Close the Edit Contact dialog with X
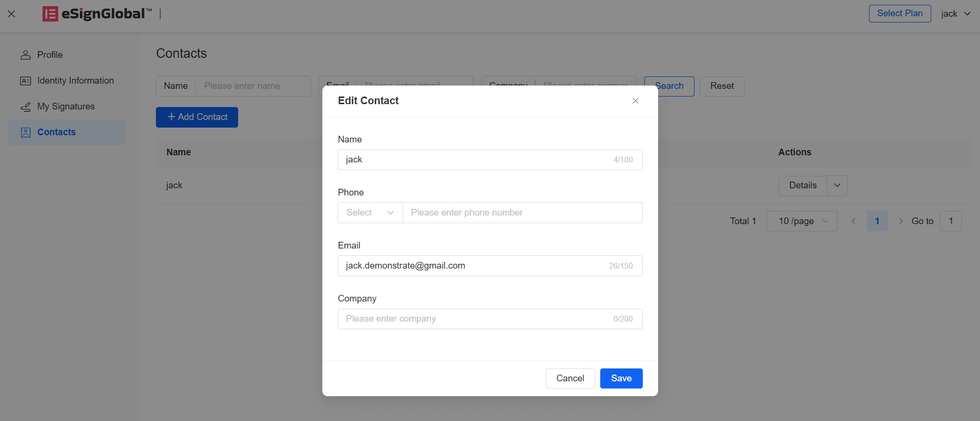The width and height of the screenshot is (980, 421). pos(635,101)
